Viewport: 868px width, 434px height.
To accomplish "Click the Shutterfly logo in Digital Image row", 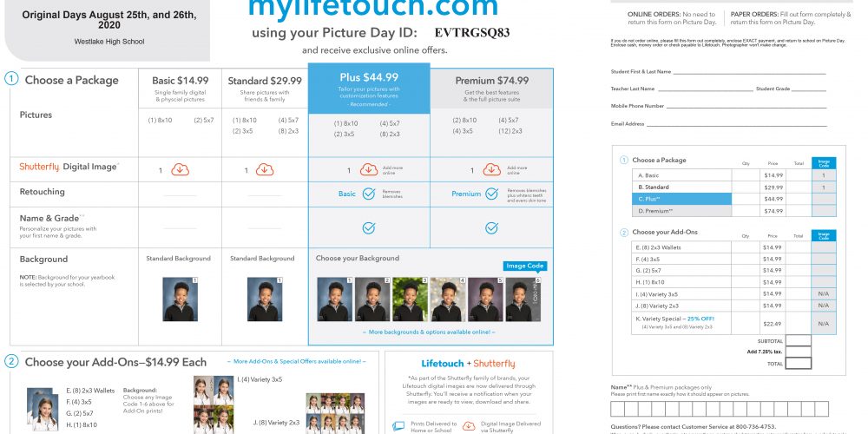I will [39, 167].
